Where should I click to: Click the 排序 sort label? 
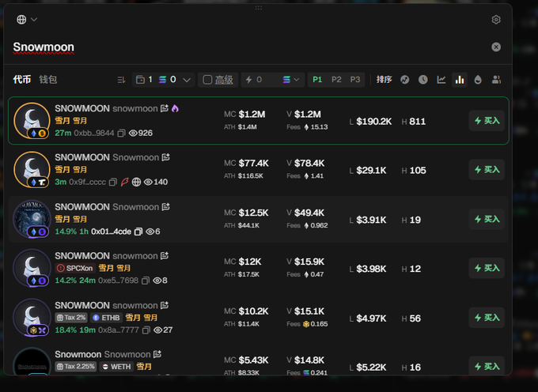click(x=384, y=80)
